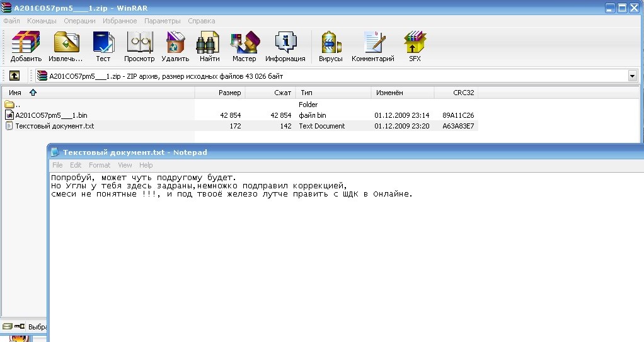Image resolution: width=644 pixels, height=342 pixels.
Task: Open WinRAR Команды menu
Action: 42,21
